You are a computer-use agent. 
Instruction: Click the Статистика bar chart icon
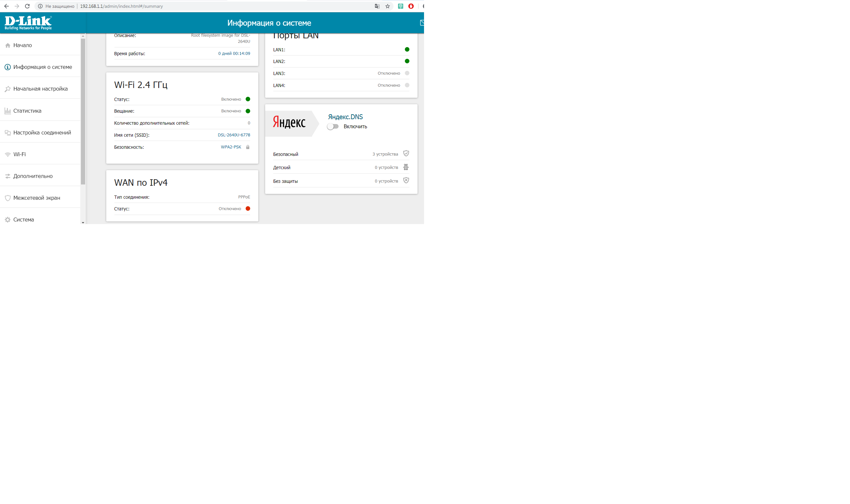pos(7,111)
